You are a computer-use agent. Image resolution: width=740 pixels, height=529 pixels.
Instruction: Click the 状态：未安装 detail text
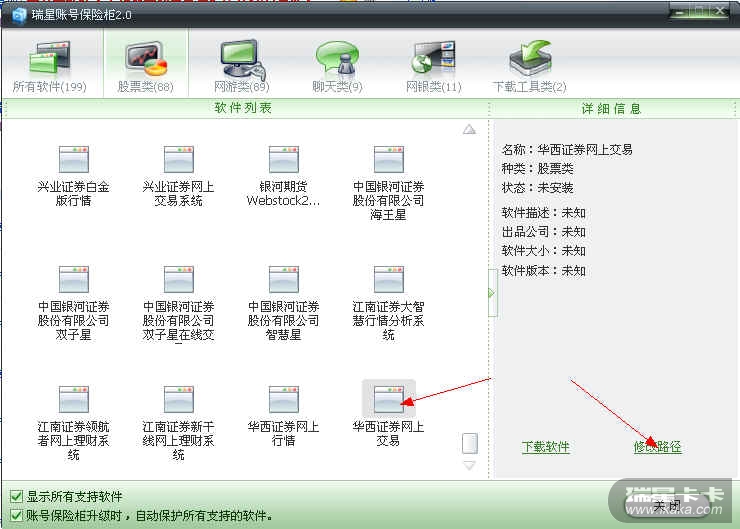click(x=538, y=188)
